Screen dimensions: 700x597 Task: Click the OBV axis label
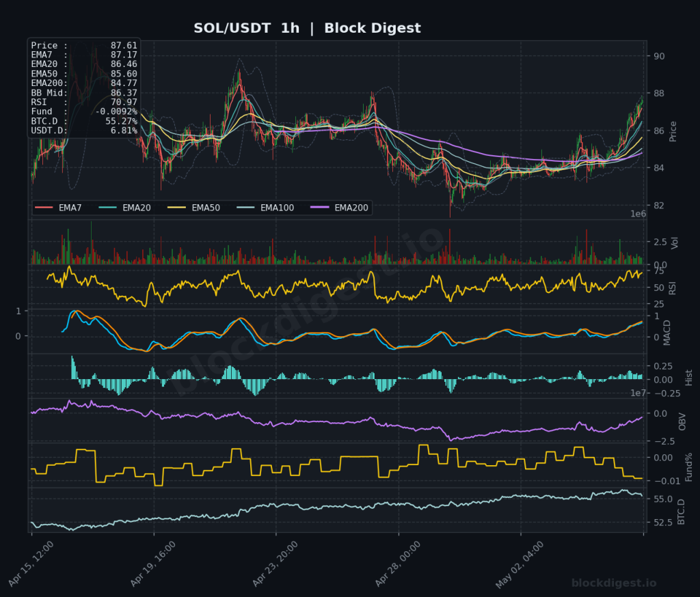pos(682,421)
